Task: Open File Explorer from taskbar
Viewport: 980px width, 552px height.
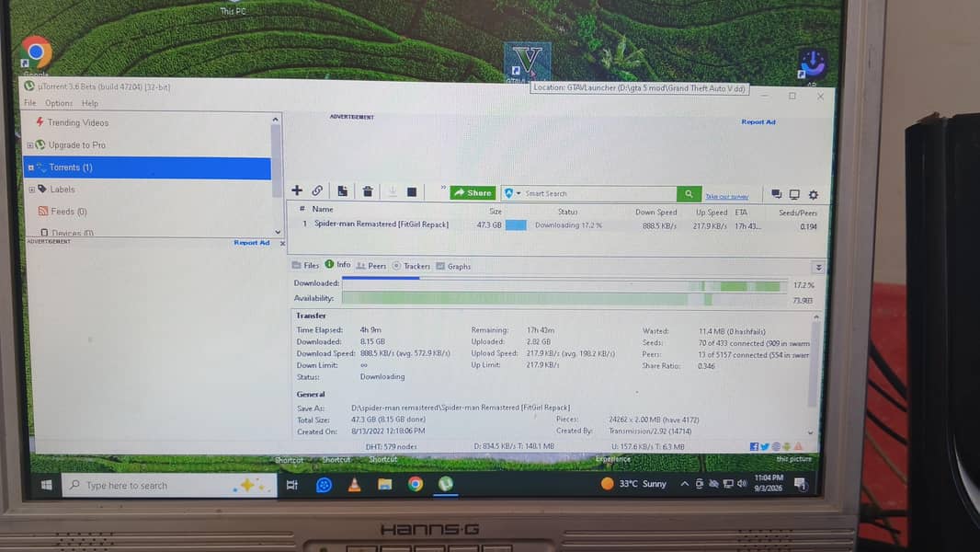Action: pyautogui.click(x=385, y=485)
